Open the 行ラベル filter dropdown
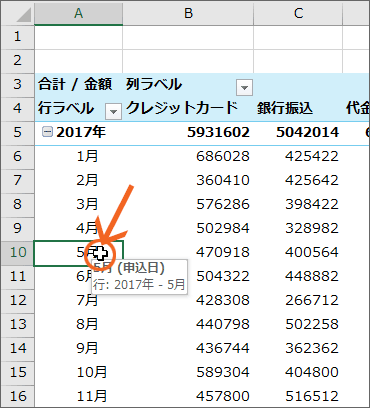 pos(113,112)
